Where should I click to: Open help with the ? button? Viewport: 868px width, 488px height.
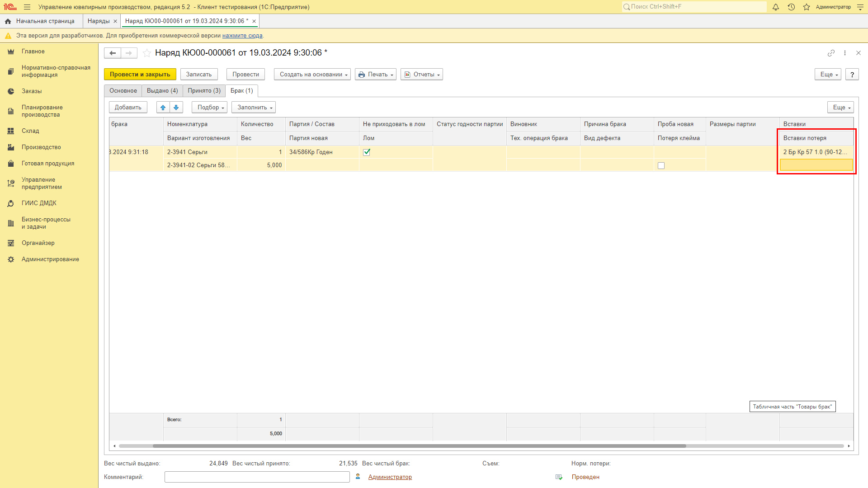(x=852, y=75)
